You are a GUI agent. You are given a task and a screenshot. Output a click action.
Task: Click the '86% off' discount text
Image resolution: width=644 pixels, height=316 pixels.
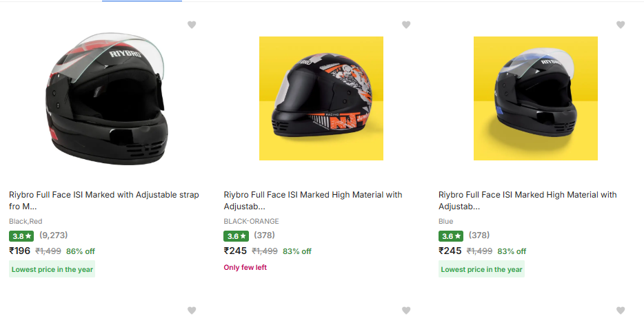tap(81, 251)
